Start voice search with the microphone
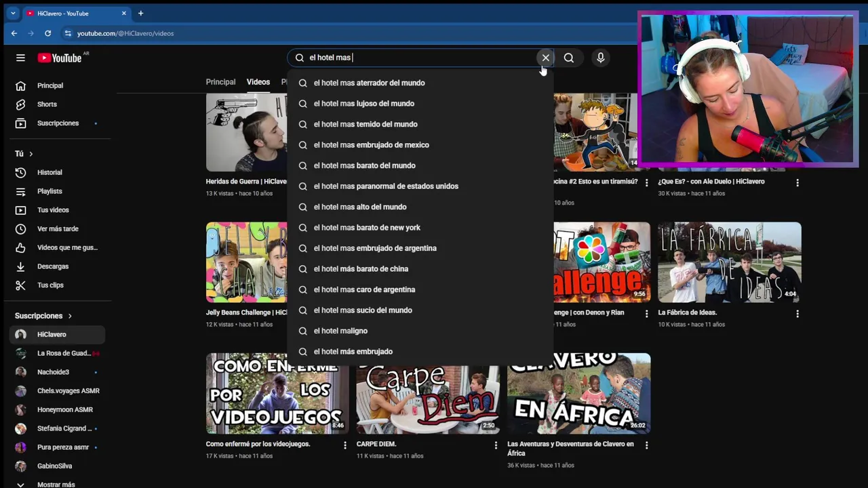The width and height of the screenshot is (868, 488). point(600,58)
